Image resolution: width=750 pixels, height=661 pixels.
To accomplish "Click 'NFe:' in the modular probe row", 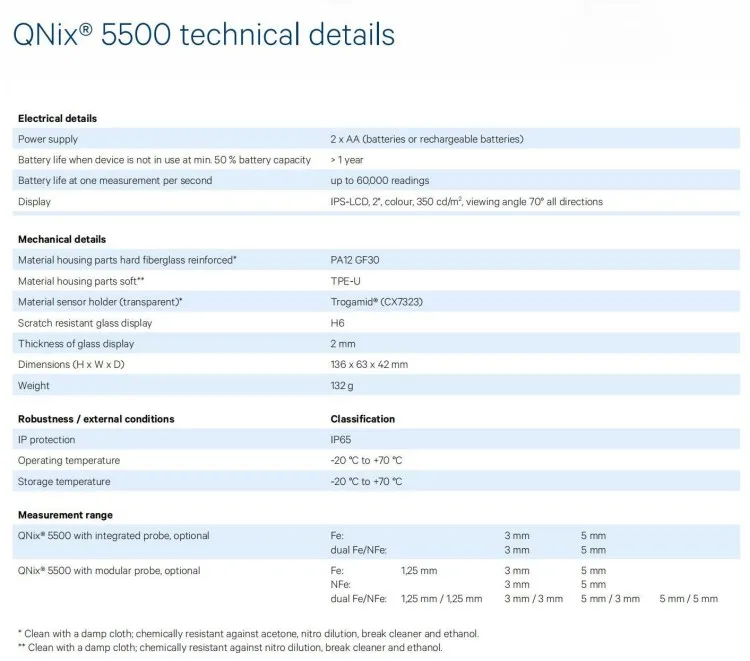I will pos(341,584).
